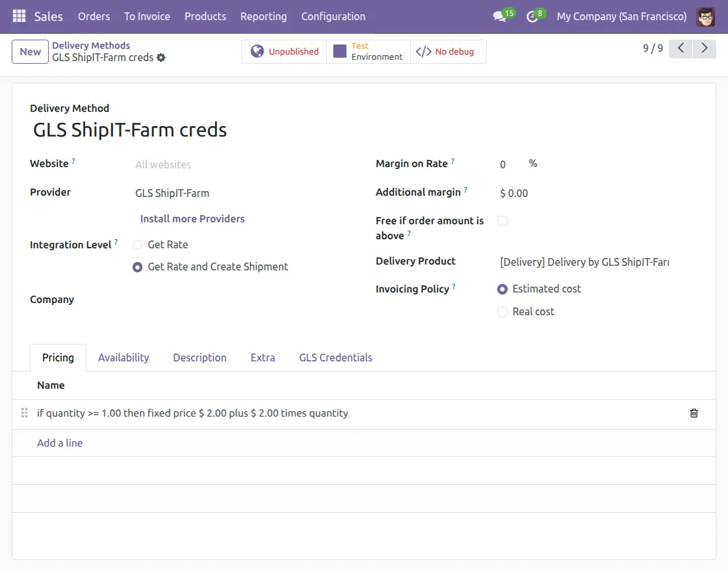Viewport: 728px width, 572px height.
Task: Toggle the Unpublished website status
Action: click(284, 51)
